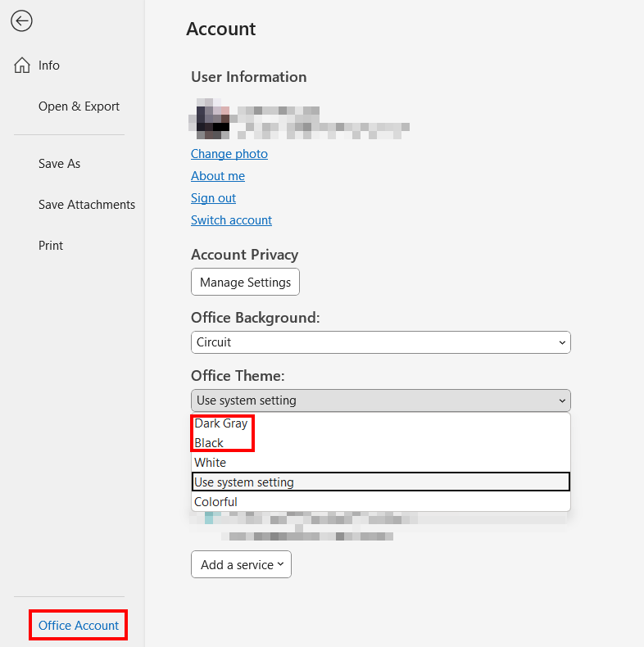This screenshot has height=647, width=644.
Task: Open the Add a service dropdown
Action: [x=241, y=564]
